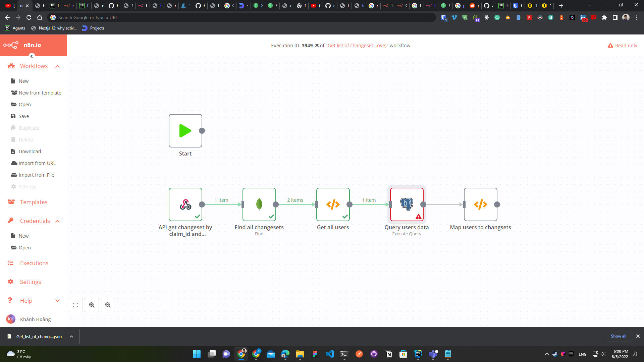This screenshot has width=644, height=362.
Task: Click the zoom in magnifier button
Action: click(92, 305)
